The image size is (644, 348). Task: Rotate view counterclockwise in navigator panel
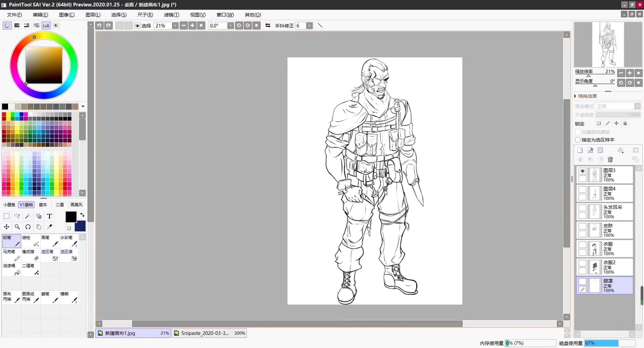coord(621,83)
